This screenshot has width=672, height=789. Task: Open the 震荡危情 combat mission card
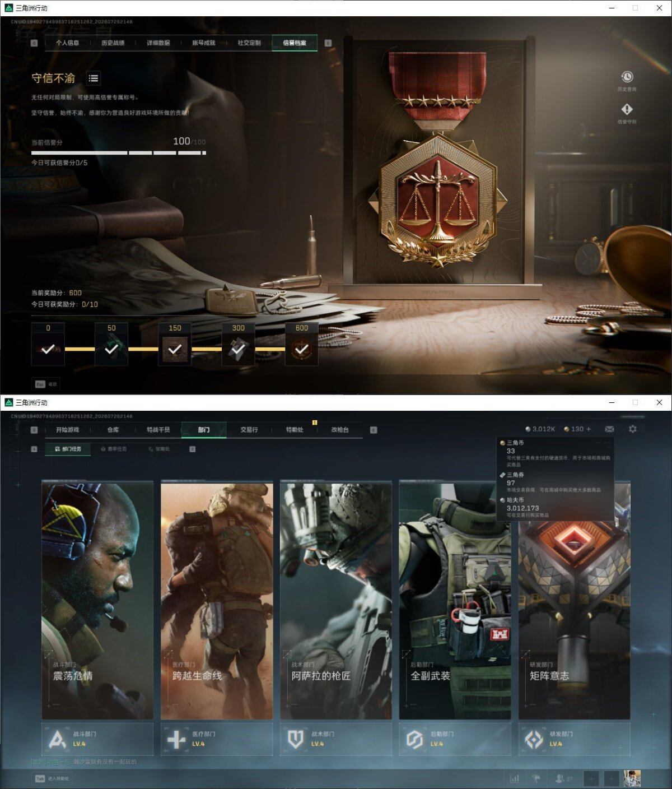97,600
